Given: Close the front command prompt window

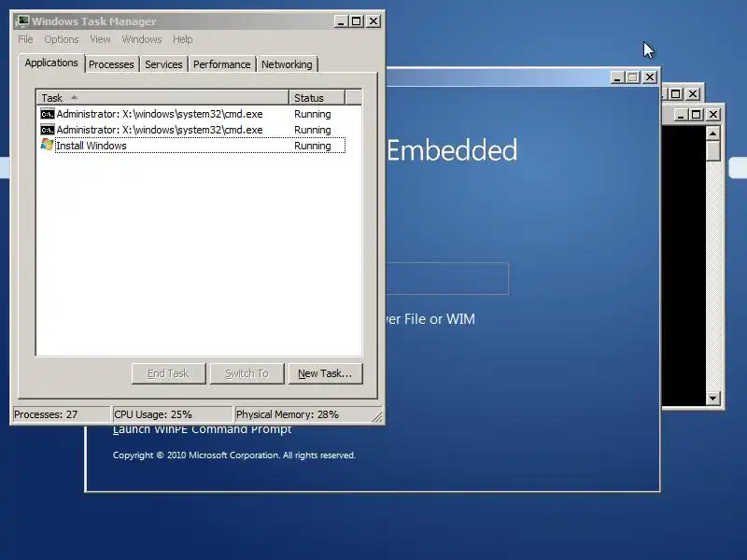Looking at the screenshot, I should click(713, 114).
